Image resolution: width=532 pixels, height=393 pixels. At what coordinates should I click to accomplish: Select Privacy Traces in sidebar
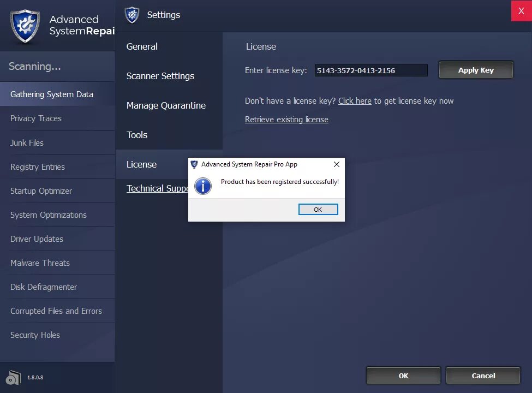pyautogui.click(x=57, y=118)
